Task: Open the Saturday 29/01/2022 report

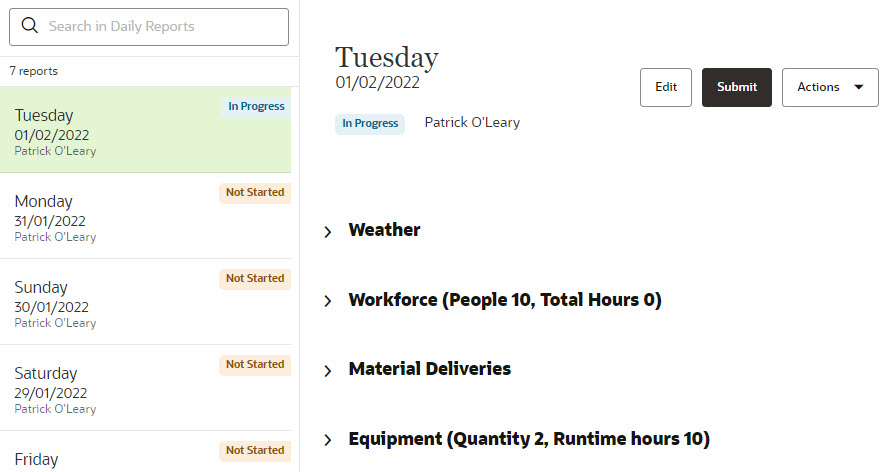Action: (x=145, y=388)
